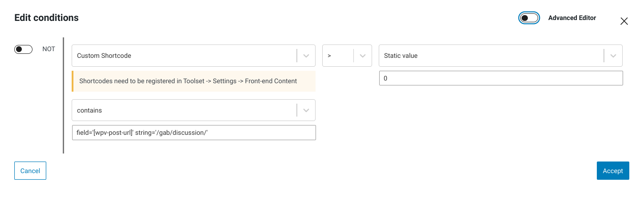Screen dimensions: 644x202
Task: Click the Accept button
Action: point(613,171)
